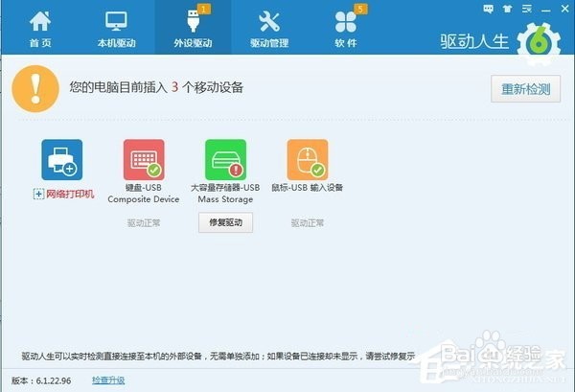Click the 鼠标-USB 输入设备 label

[308, 188]
